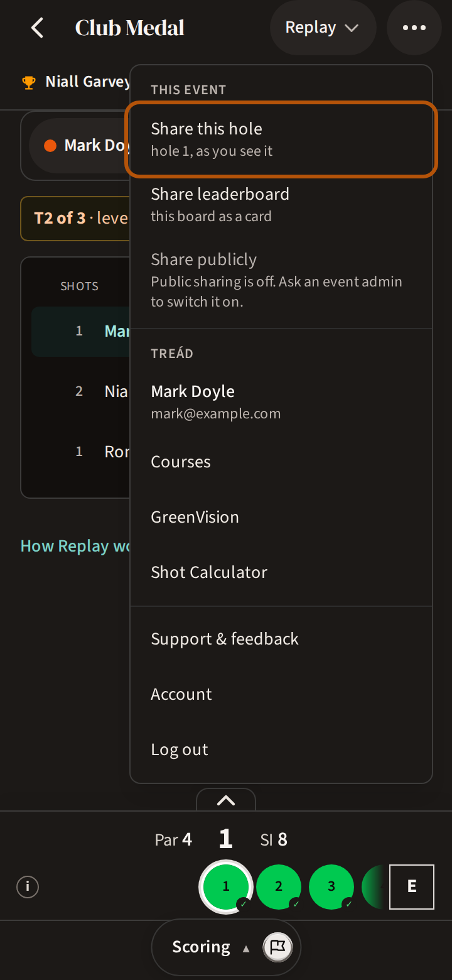This screenshot has height=980, width=452.
Task: Jump to hole 3 green circle
Action: [x=331, y=886]
